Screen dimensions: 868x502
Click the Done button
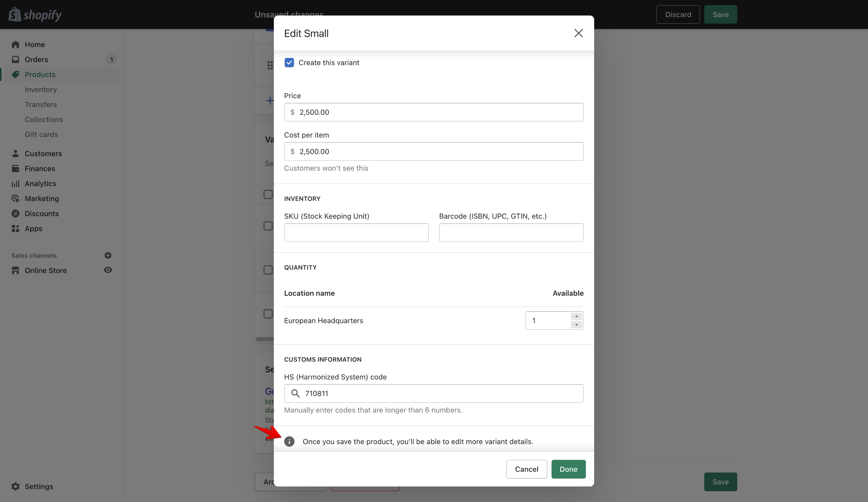click(x=568, y=469)
